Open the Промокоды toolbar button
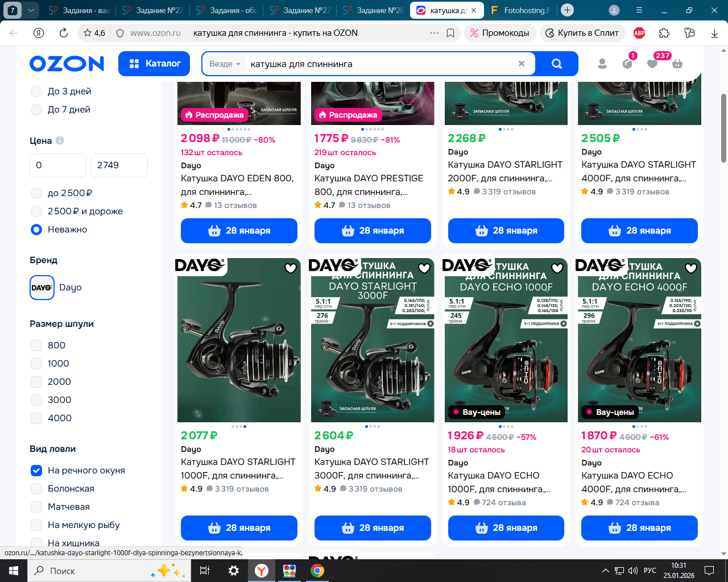 tap(499, 33)
